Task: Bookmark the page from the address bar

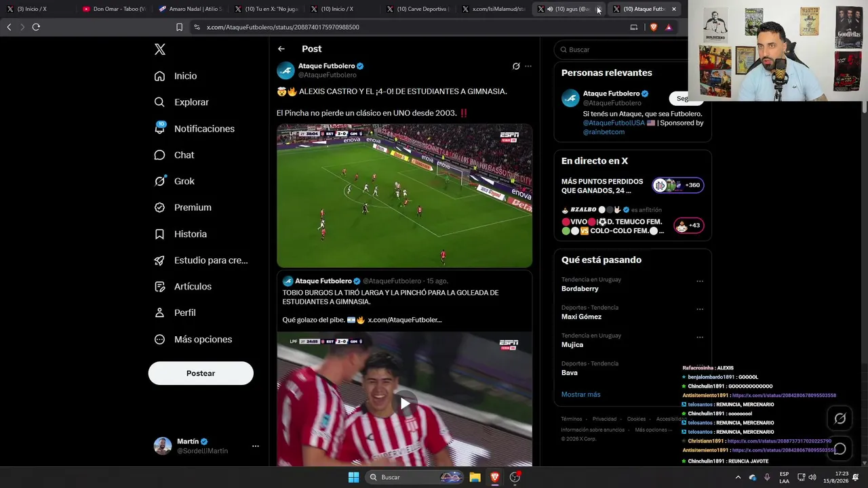Action: [179, 27]
